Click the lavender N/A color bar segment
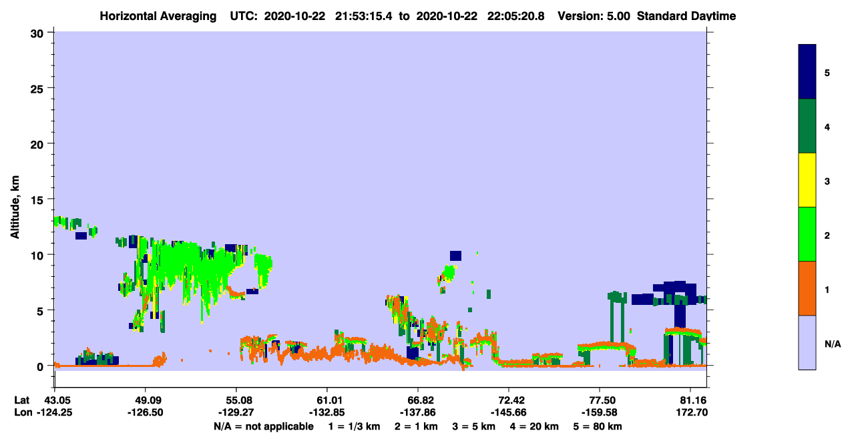Viewport: 868px width, 445px height. [x=807, y=342]
